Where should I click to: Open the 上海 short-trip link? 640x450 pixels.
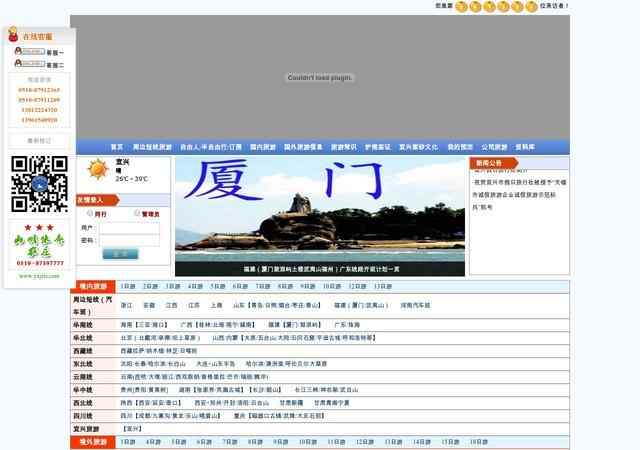(x=216, y=305)
